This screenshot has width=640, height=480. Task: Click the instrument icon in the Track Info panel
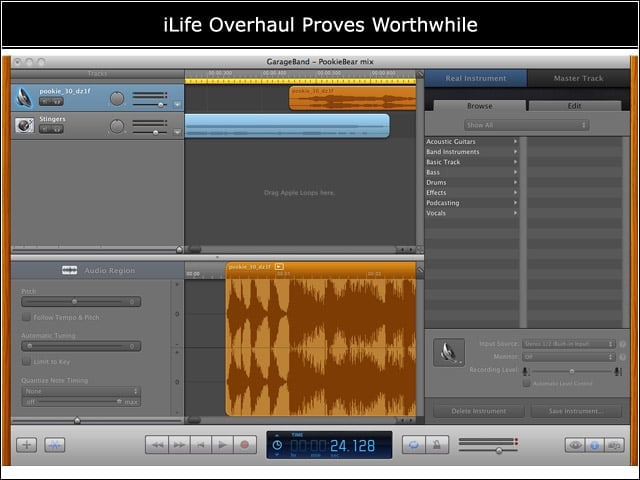click(x=449, y=352)
